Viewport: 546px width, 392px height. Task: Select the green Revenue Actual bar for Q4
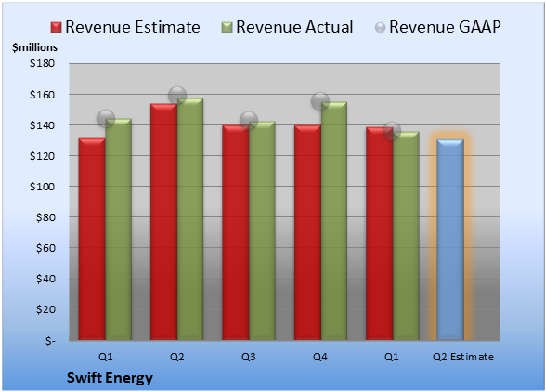(334, 221)
